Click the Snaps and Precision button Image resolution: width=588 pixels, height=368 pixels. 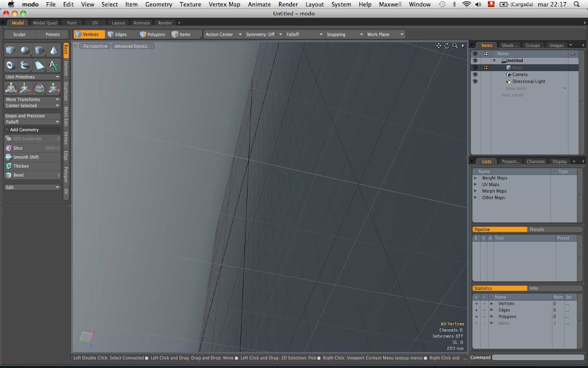(x=32, y=116)
